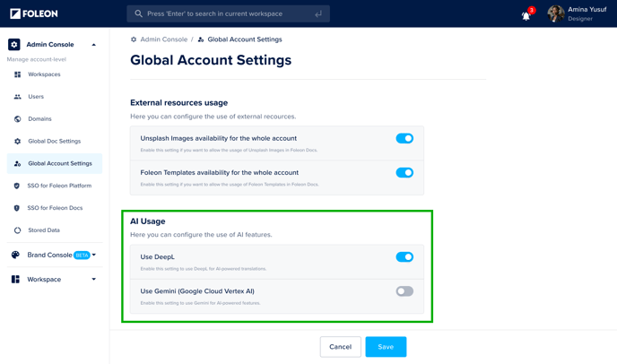
Task: Collapse the Admin Console section arrow
Action: click(x=93, y=45)
